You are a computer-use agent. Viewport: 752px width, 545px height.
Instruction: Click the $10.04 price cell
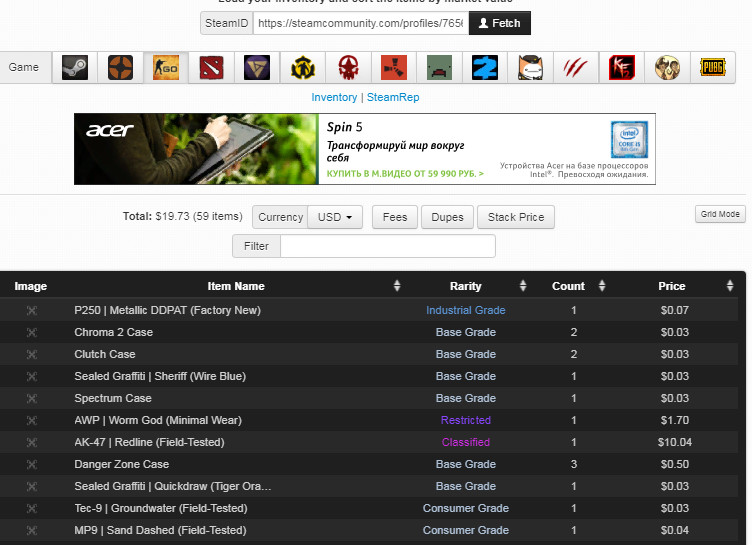point(674,442)
